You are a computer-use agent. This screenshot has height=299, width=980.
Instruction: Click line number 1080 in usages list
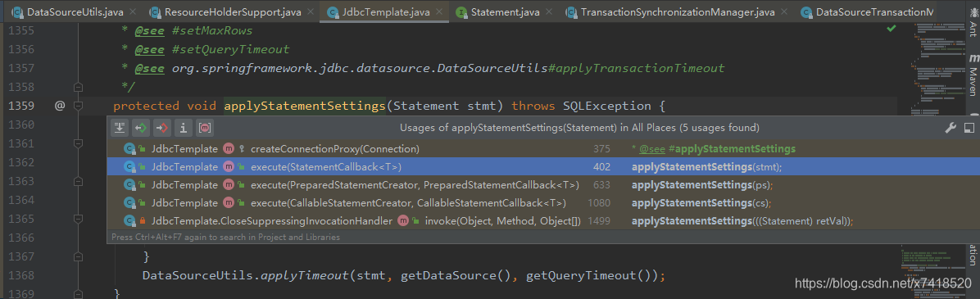599,203
